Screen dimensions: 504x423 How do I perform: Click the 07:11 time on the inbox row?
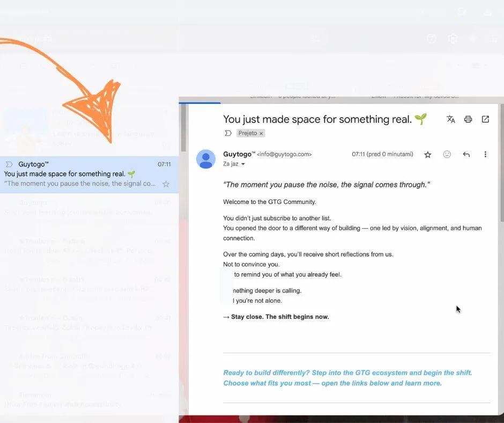pyautogui.click(x=164, y=164)
